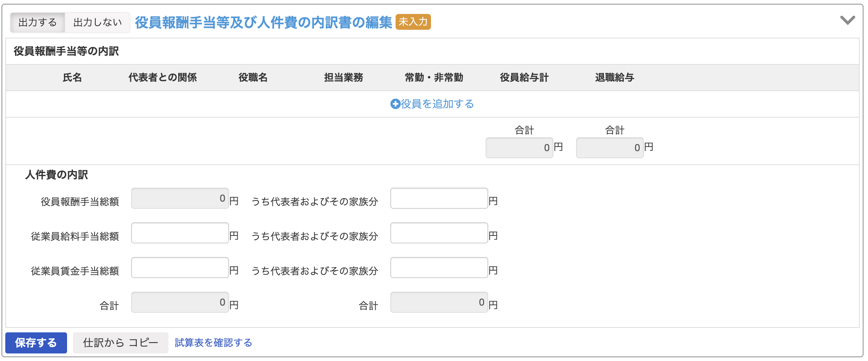Image resolution: width=868 pixels, height=361 pixels.
Task: Click the 担当業務 column header
Action: (344, 78)
